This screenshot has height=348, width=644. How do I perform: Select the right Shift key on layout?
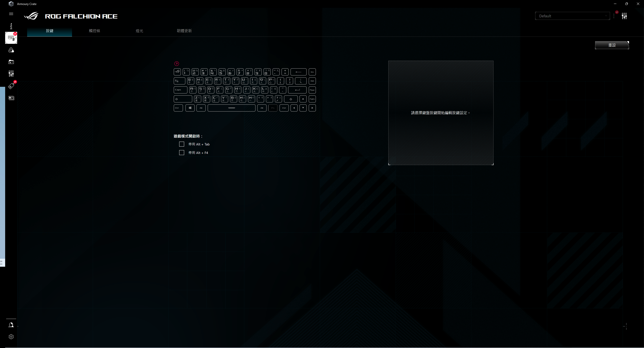pyautogui.click(x=291, y=99)
